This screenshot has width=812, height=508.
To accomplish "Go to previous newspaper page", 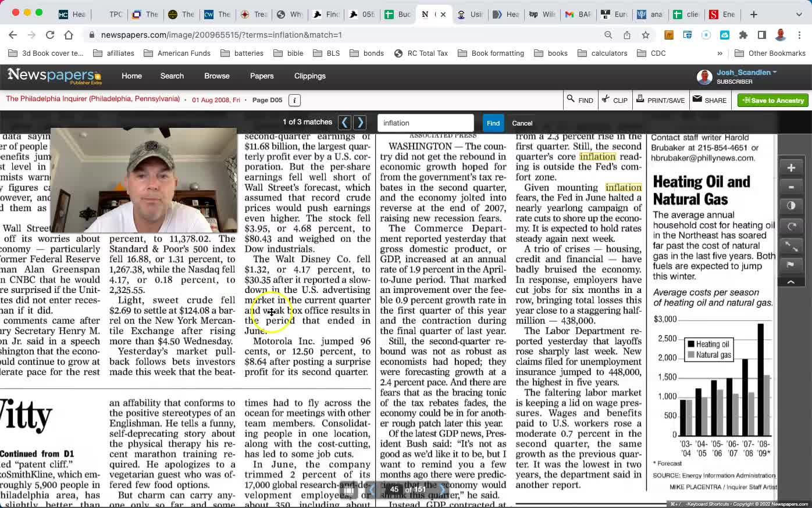I will pyautogui.click(x=372, y=490).
